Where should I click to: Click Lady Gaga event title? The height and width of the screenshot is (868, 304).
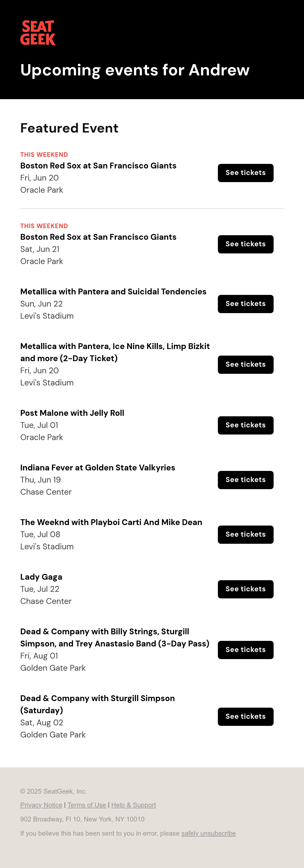coord(41,577)
